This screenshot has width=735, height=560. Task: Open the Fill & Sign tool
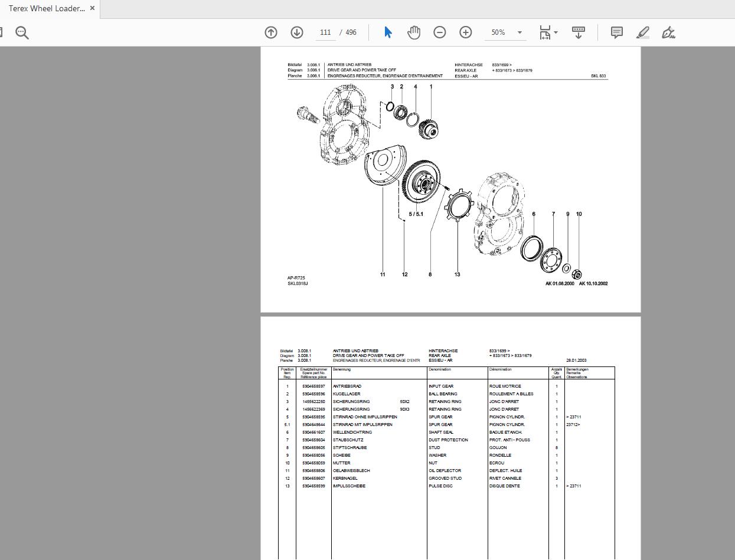(x=668, y=32)
